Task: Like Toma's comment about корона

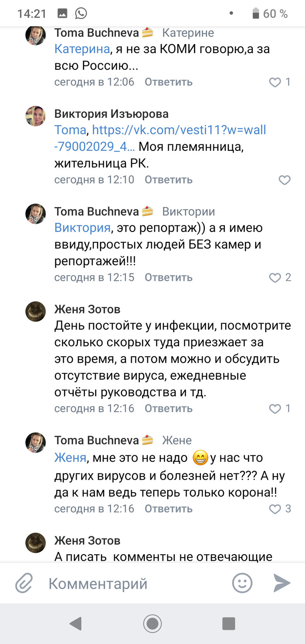Action: tap(275, 509)
